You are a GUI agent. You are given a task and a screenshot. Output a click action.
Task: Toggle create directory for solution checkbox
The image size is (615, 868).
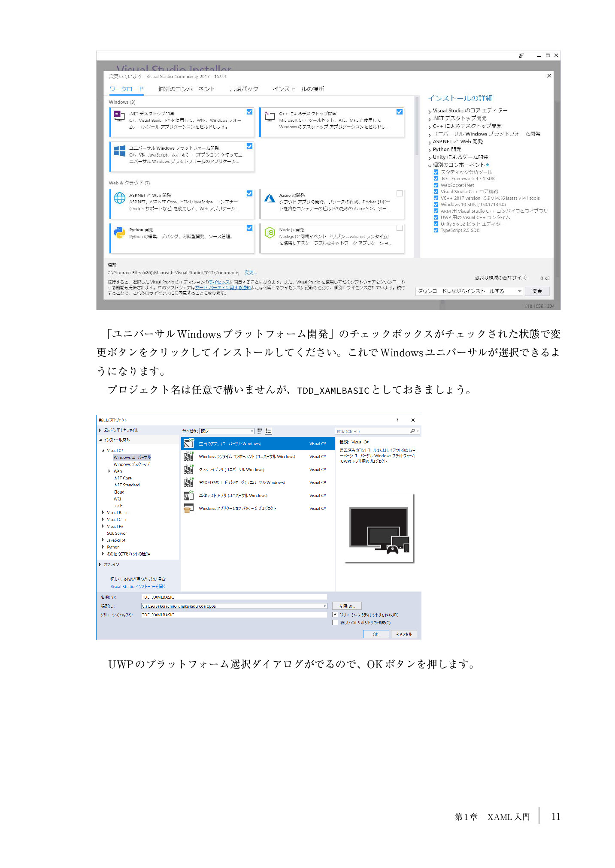point(335,615)
